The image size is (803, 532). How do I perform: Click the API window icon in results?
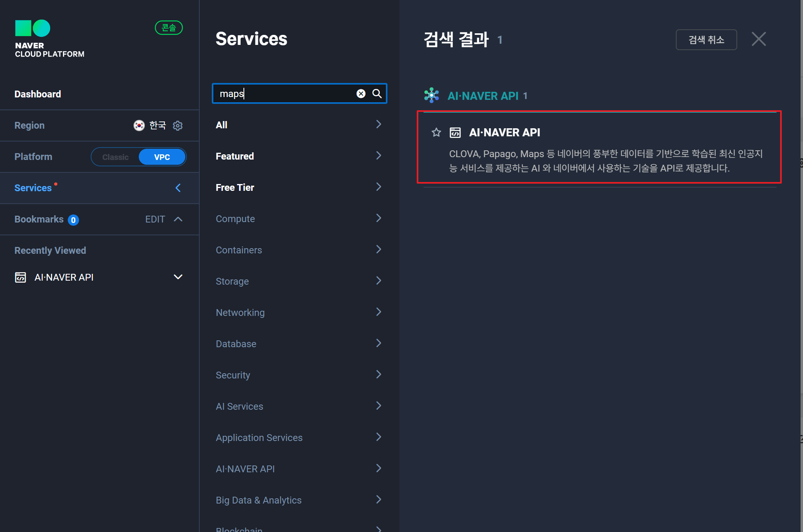click(455, 132)
